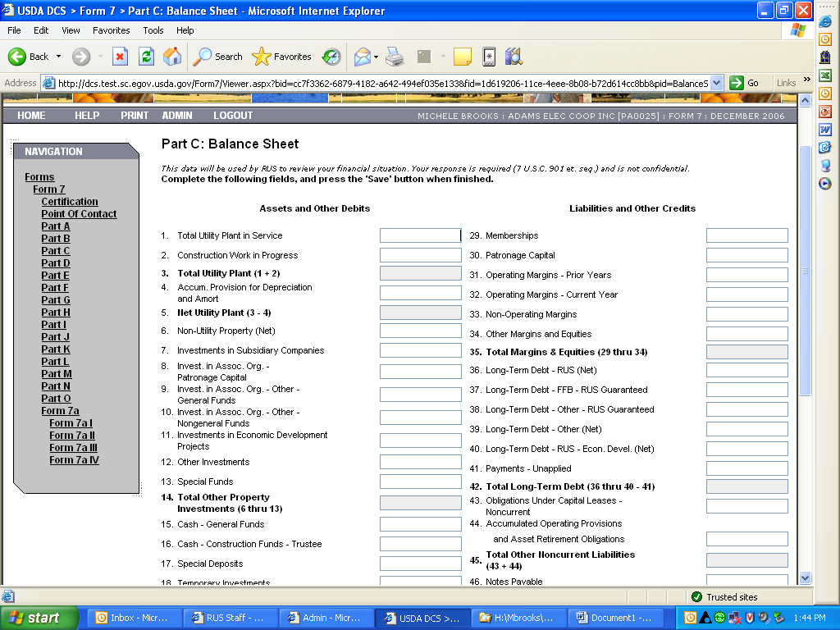Expand the Mail button dropdown arrow
The height and width of the screenshot is (630, 840).
click(376, 57)
